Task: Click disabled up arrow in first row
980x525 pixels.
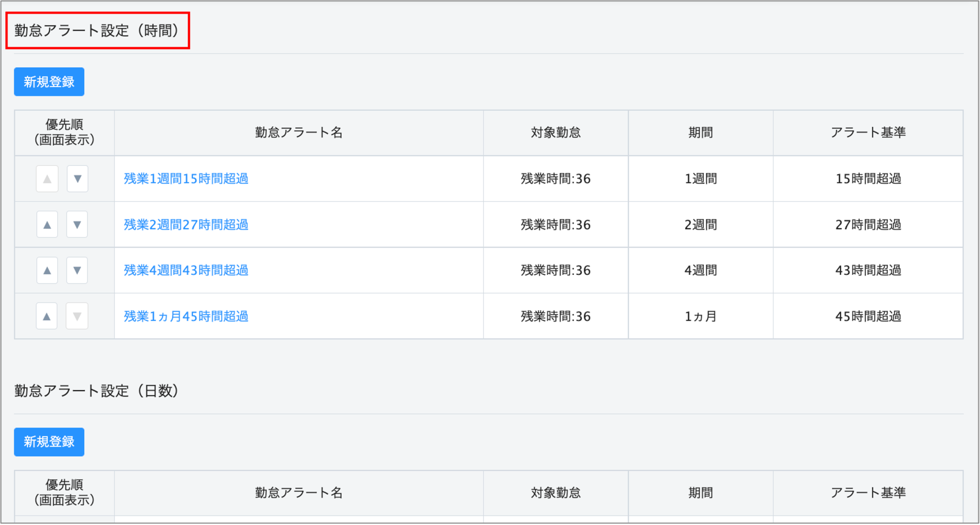Action: [47, 179]
